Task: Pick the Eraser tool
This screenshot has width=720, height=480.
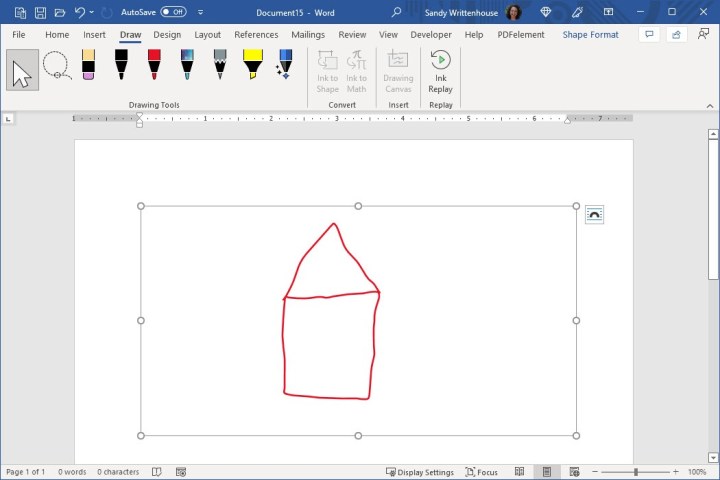Action: [88, 65]
